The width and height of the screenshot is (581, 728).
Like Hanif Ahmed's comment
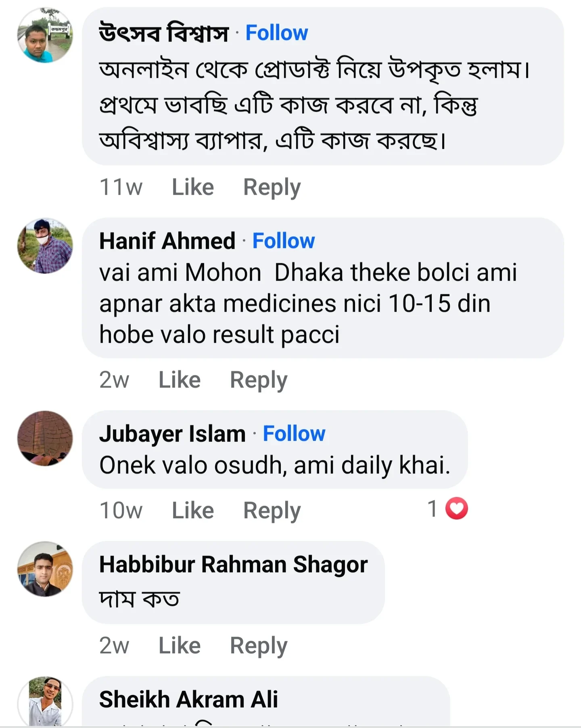click(179, 379)
